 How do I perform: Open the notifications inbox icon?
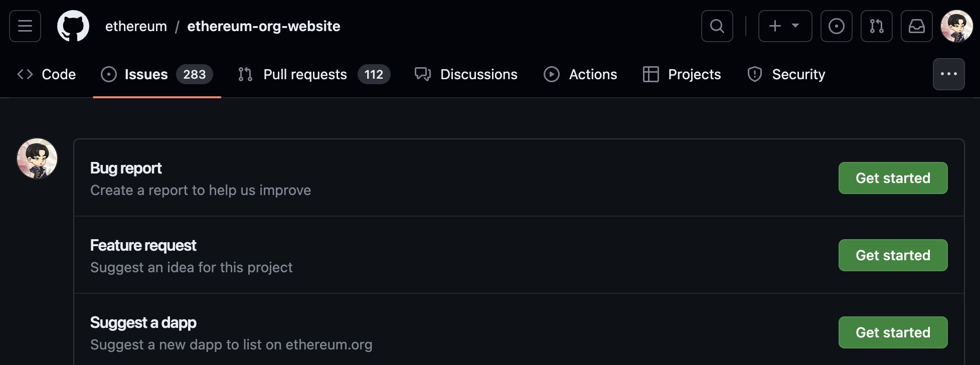916,26
